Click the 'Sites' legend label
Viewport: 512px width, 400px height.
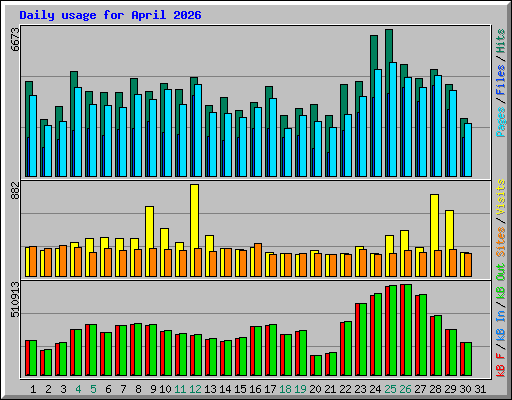(501, 242)
